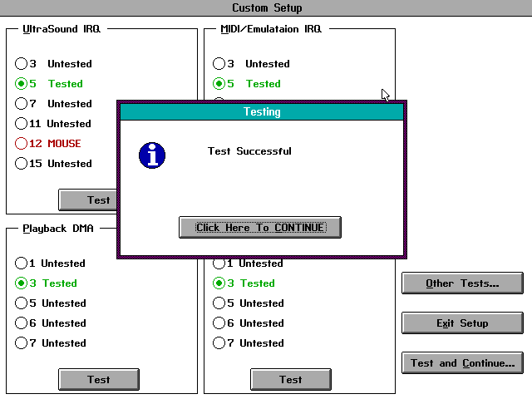Viewport: 532px width, 399px height.
Task: Click Test button under UltraSound IRQ
Action: click(87, 199)
